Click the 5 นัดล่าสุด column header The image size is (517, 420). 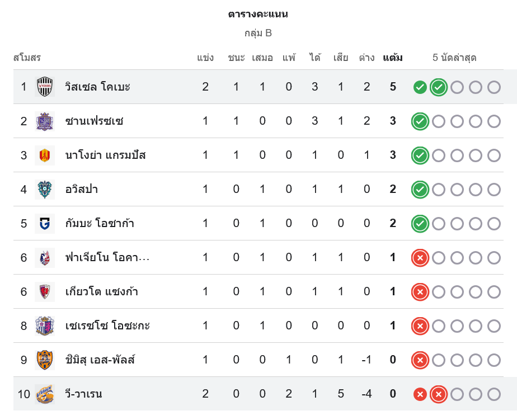pyautogui.click(x=454, y=58)
